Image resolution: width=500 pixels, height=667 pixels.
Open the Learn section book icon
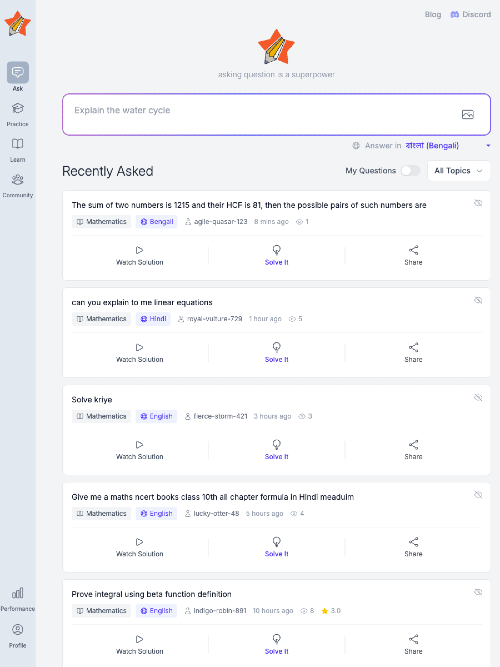tap(17, 144)
